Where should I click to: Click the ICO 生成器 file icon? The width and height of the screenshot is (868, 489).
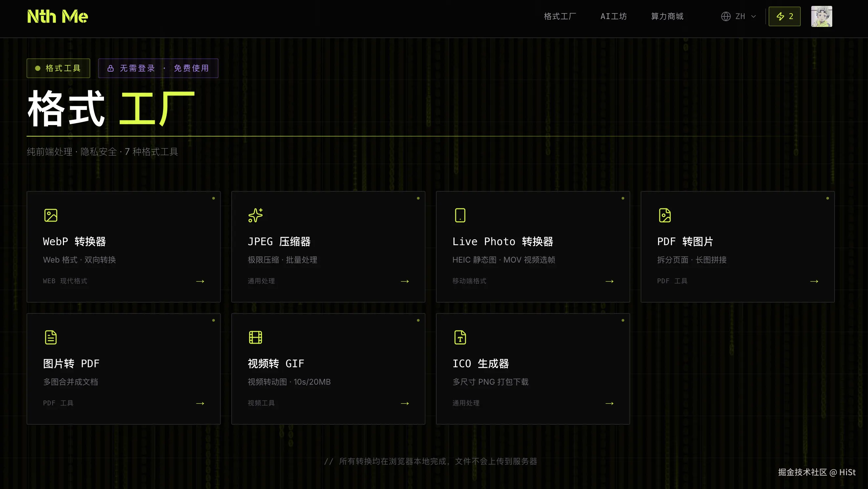460,337
